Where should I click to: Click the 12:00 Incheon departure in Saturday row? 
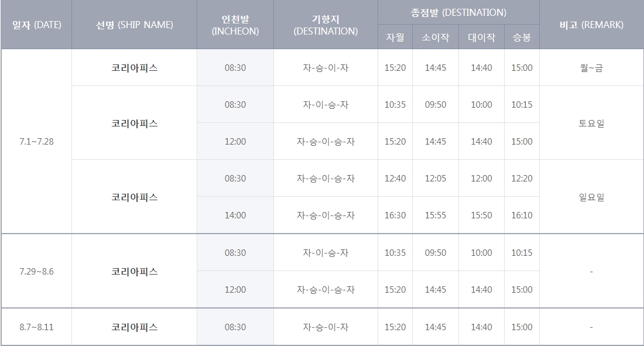click(x=234, y=141)
